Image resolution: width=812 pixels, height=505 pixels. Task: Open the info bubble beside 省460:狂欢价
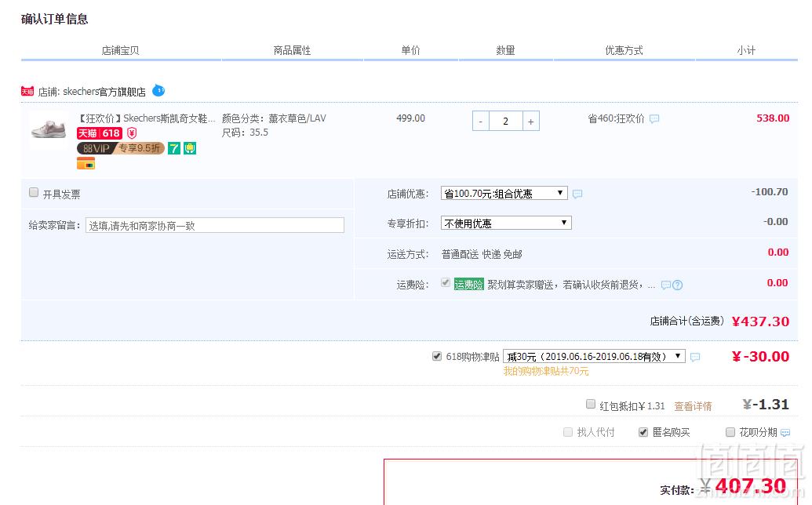pyautogui.click(x=654, y=119)
